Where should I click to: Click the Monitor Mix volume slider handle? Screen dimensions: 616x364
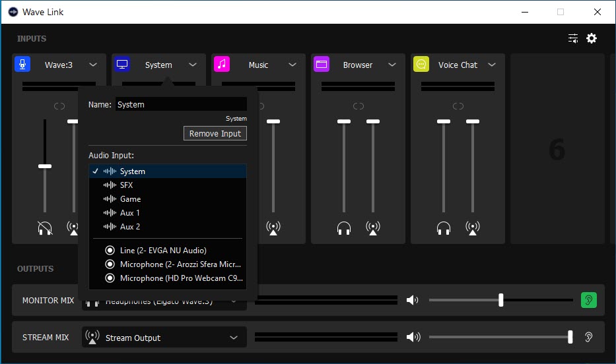pos(501,300)
